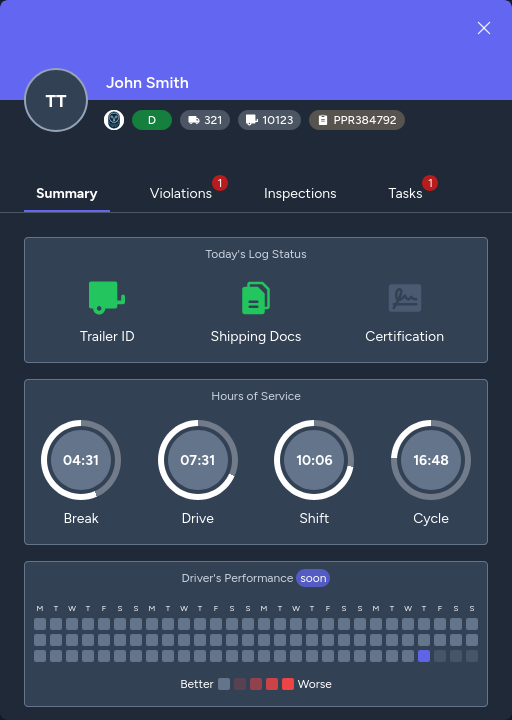Viewport: 512px width, 720px height.
Task: Click the gray Better legend swatch
Action: coord(224,684)
